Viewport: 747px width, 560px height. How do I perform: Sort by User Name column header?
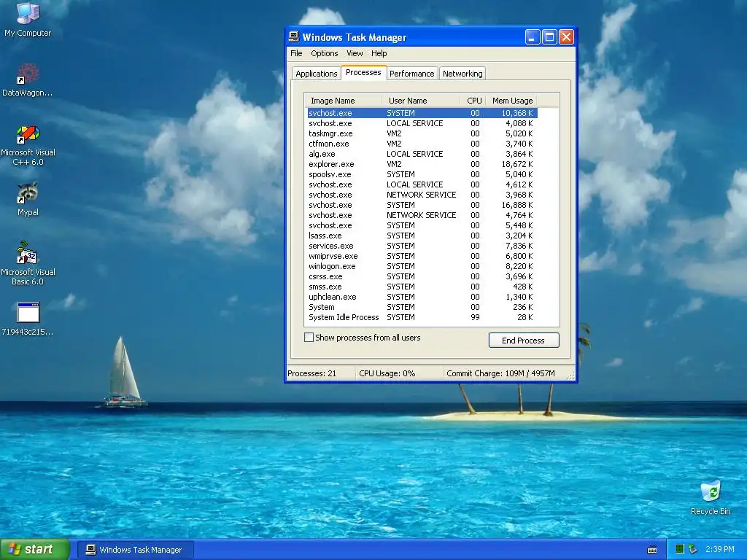tap(421, 101)
